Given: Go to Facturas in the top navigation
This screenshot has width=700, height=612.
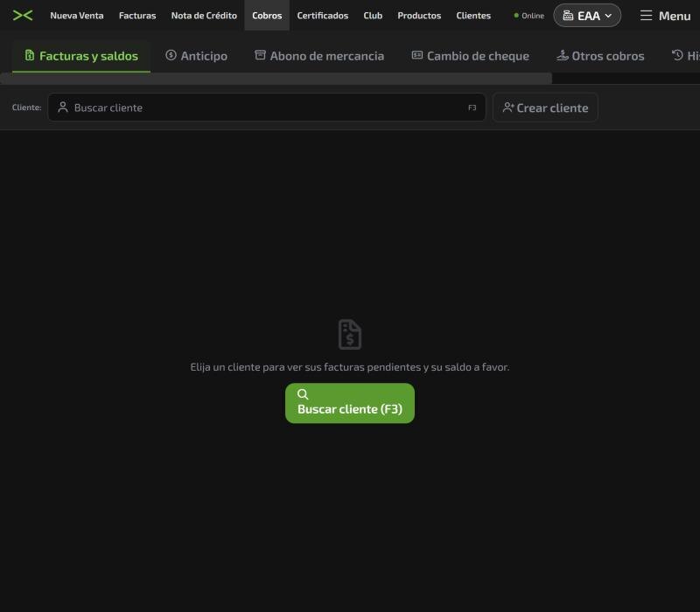Looking at the screenshot, I should click(137, 16).
